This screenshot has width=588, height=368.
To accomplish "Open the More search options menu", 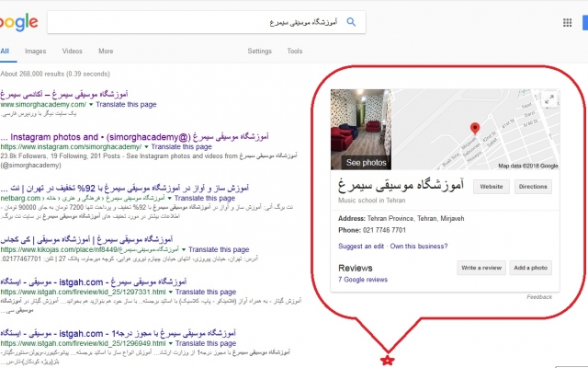I will [106, 52].
